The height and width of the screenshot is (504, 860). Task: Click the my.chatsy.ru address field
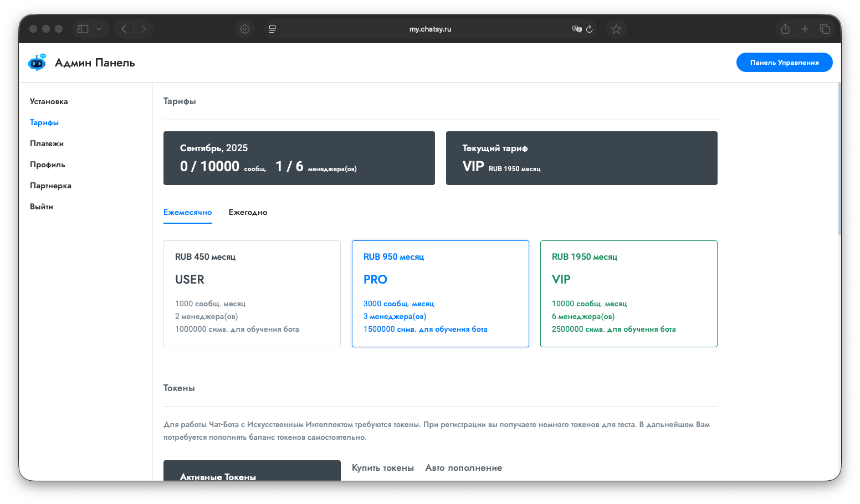coord(430,29)
